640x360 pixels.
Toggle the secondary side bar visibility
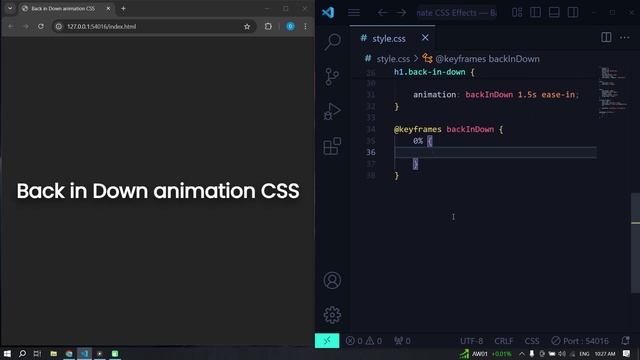pos(573,13)
